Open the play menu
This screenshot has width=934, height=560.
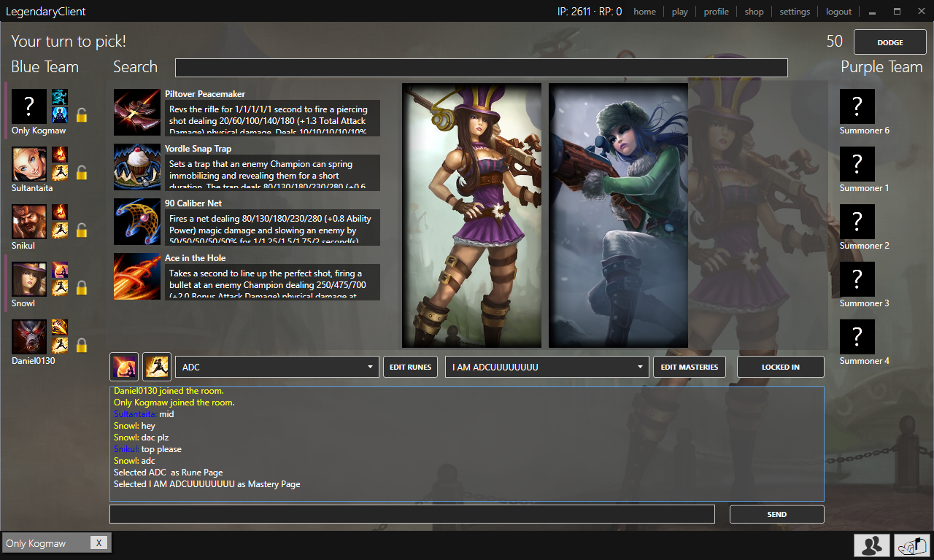(680, 12)
